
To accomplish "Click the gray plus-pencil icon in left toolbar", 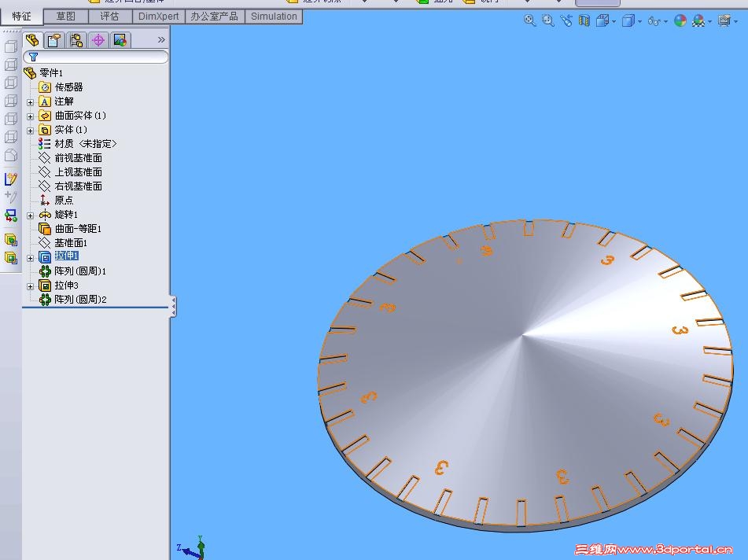I will [x=10, y=197].
